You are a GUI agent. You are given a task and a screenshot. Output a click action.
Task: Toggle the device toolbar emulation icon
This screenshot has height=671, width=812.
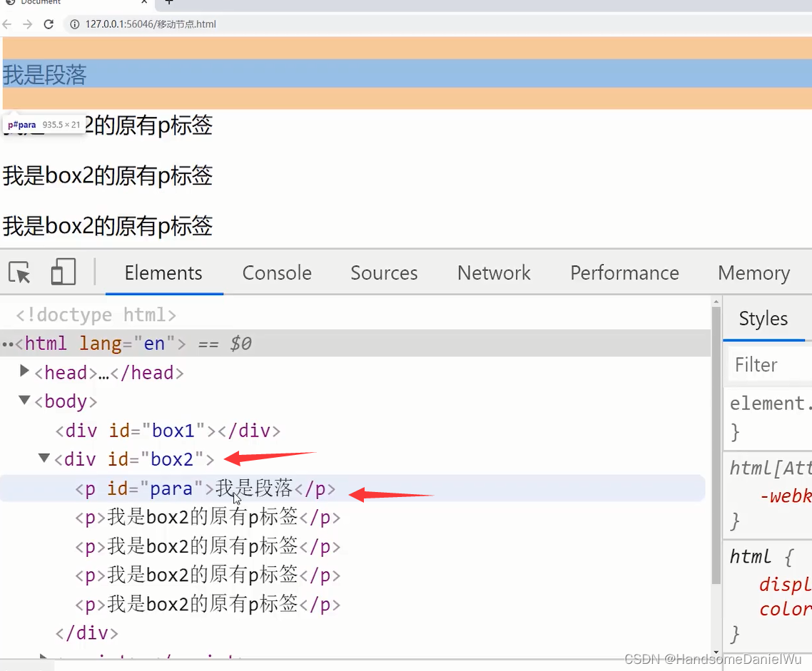coord(63,272)
